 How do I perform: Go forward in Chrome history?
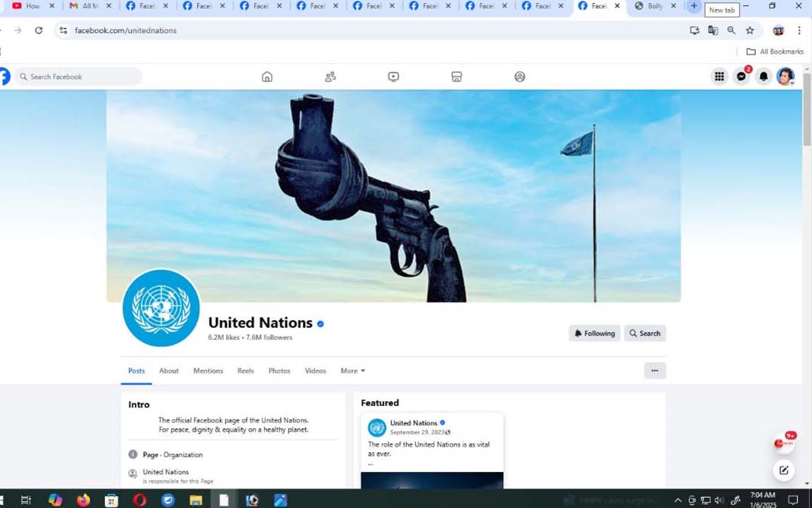pos(18,30)
